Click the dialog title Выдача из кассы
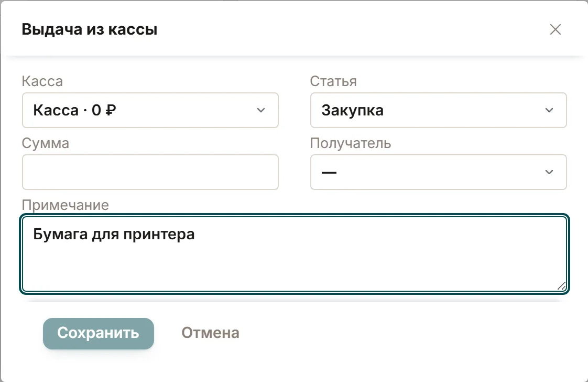Screen dimensions: 588x382 (89, 29)
